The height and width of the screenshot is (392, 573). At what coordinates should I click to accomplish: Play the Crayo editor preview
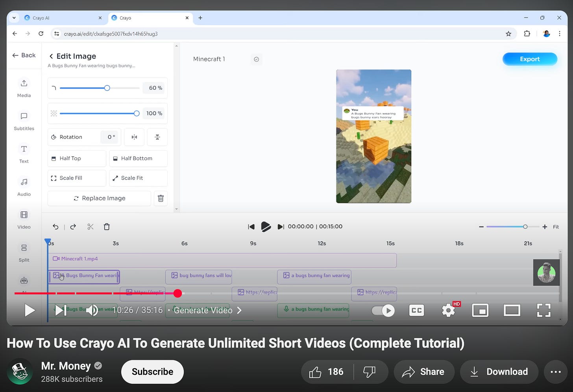tap(266, 227)
